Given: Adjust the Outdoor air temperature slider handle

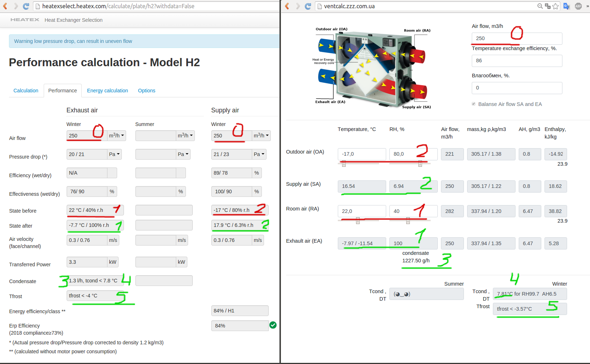Looking at the screenshot, I should coord(344,164).
